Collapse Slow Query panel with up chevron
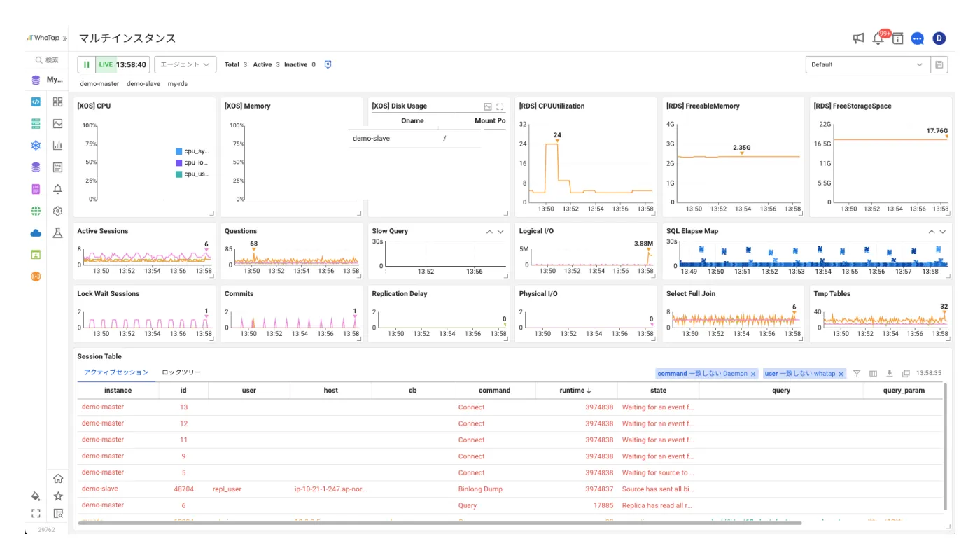Screen dimensions: 980x560 [490, 232]
